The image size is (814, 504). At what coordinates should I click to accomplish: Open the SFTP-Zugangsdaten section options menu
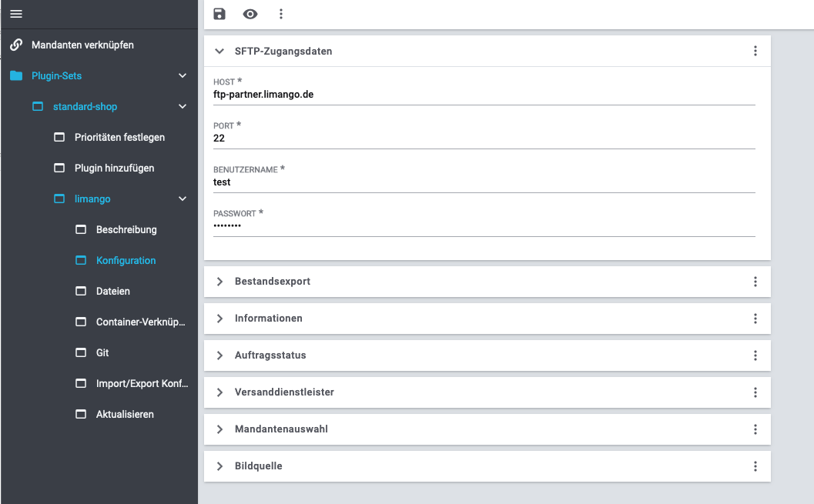(755, 51)
